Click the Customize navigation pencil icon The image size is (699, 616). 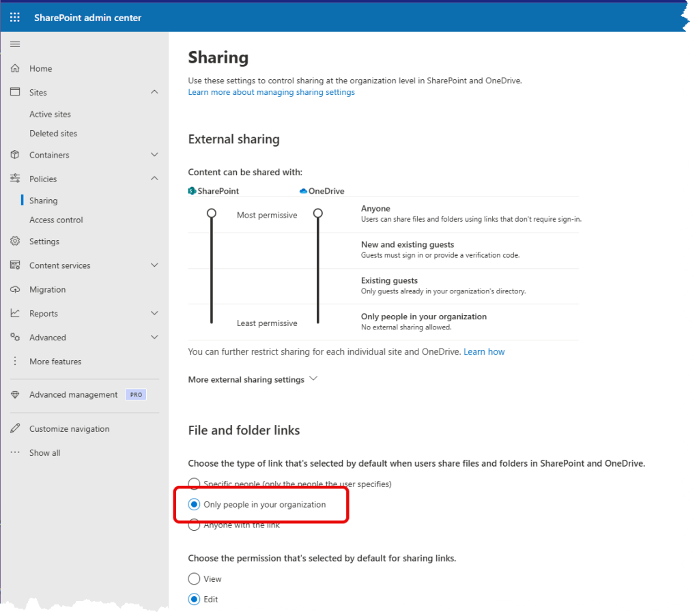[x=15, y=429]
